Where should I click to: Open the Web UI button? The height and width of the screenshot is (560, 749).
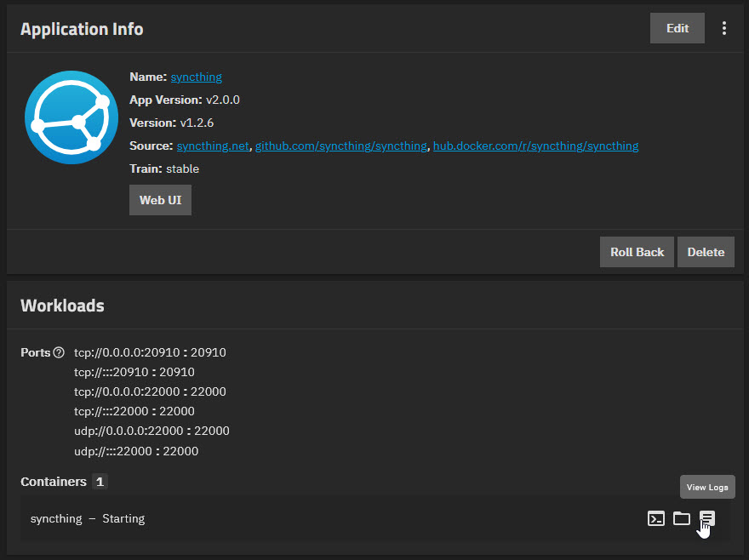[161, 200]
